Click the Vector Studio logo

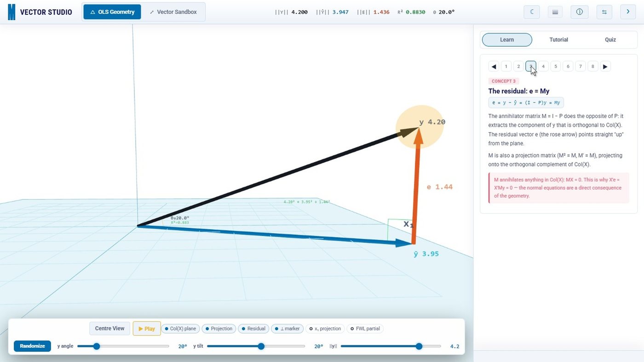coord(40,12)
